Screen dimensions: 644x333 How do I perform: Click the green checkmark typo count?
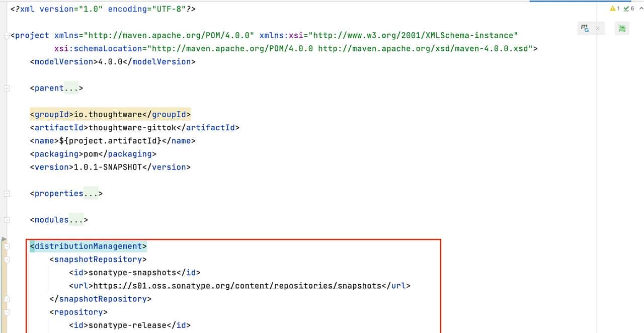click(629, 9)
